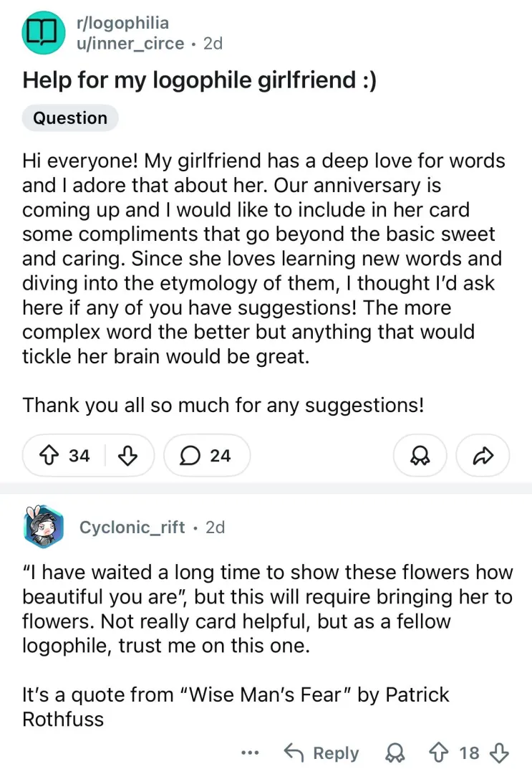Open Cyclonic_rift's profile avatar
This screenshot has height=774, width=532.
[x=44, y=529]
